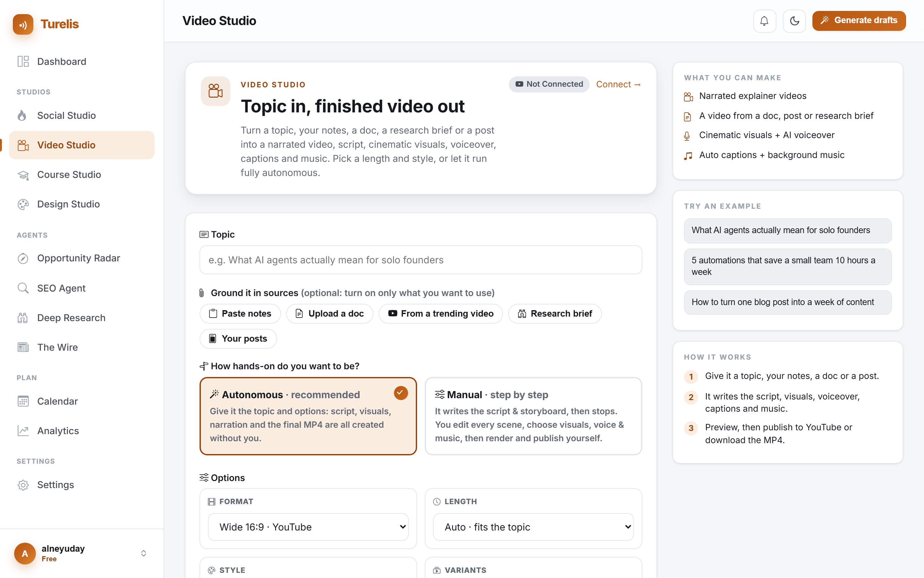924x578 pixels.
Task: Click the alneyuday avatar
Action: click(x=25, y=553)
